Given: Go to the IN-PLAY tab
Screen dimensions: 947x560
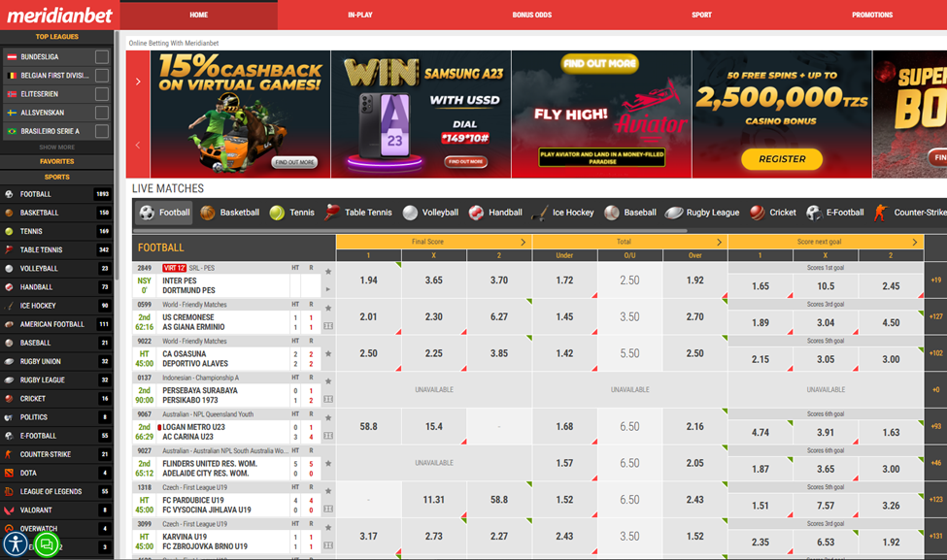Looking at the screenshot, I should coord(360,16).
